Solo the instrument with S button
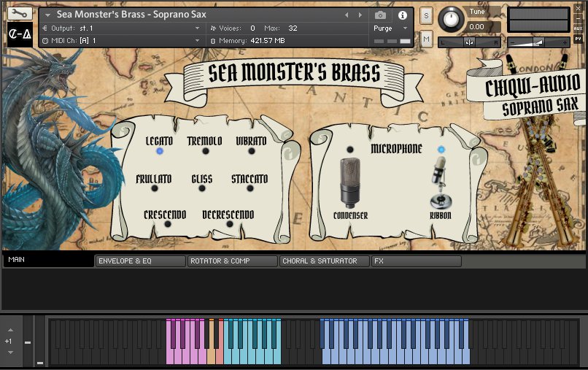The height and width of the screenshot is (370, 588). tap(426, 15)
